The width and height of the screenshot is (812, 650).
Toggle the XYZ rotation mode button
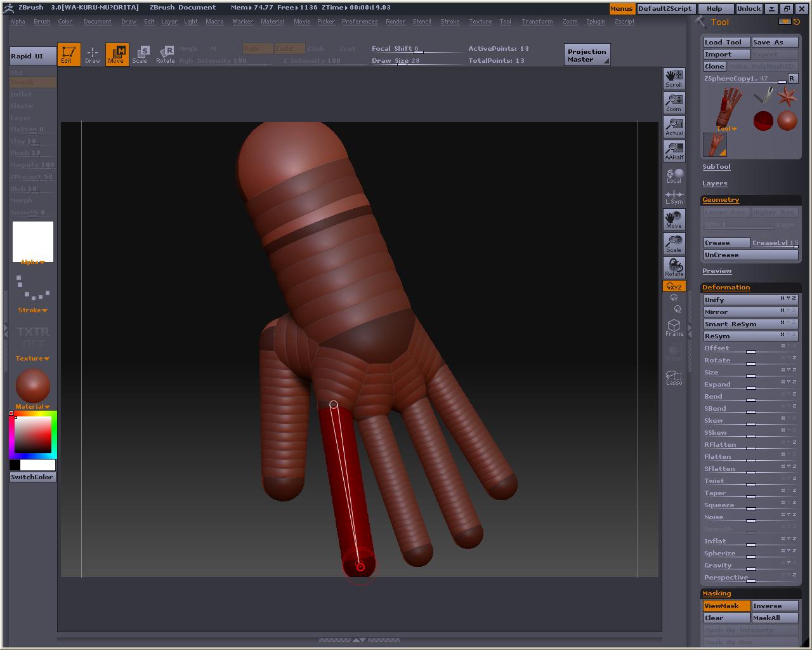pos(674,286)
